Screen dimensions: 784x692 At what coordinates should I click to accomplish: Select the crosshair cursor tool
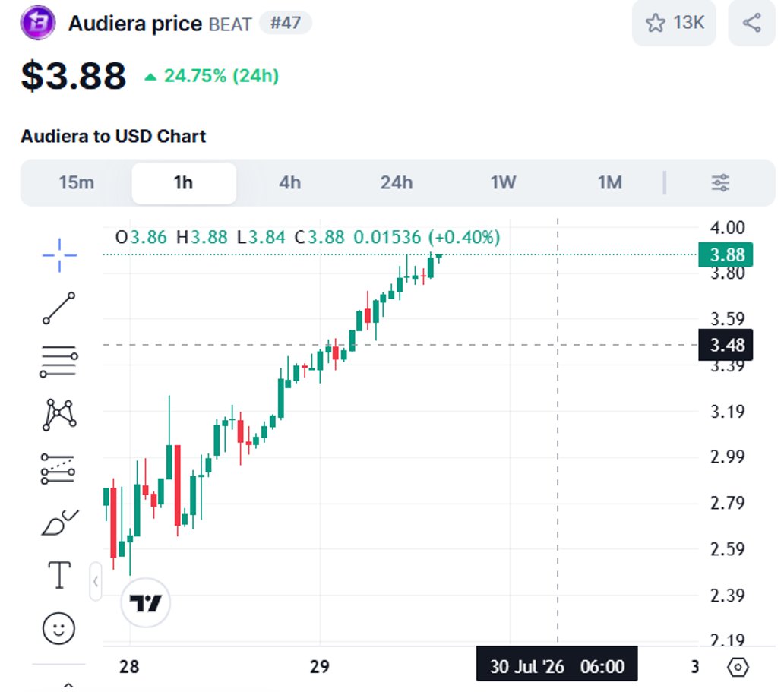(x=59, y=255)
